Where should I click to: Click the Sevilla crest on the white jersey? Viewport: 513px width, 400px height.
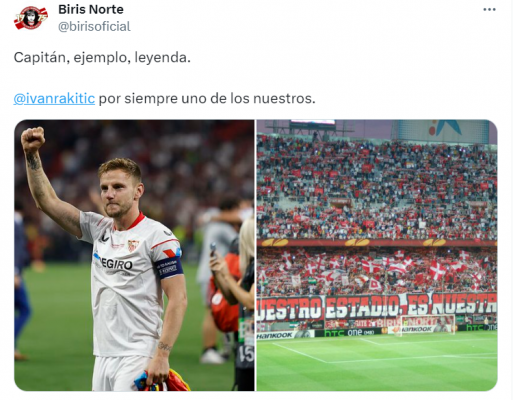[x=133, y=245]
